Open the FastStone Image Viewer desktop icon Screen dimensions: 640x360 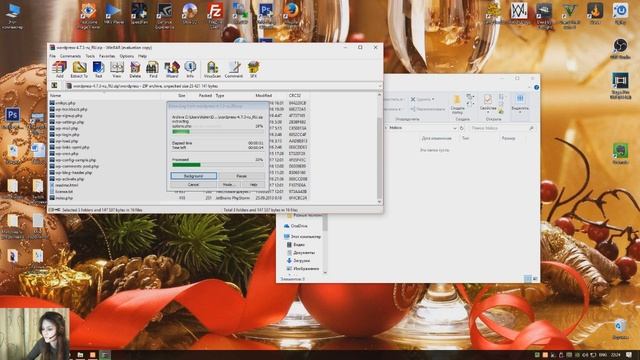point(89,16)
